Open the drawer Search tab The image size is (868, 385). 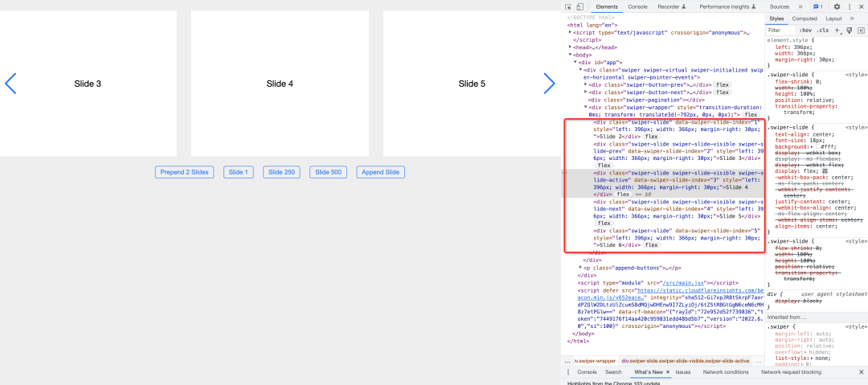pos(613,371)
